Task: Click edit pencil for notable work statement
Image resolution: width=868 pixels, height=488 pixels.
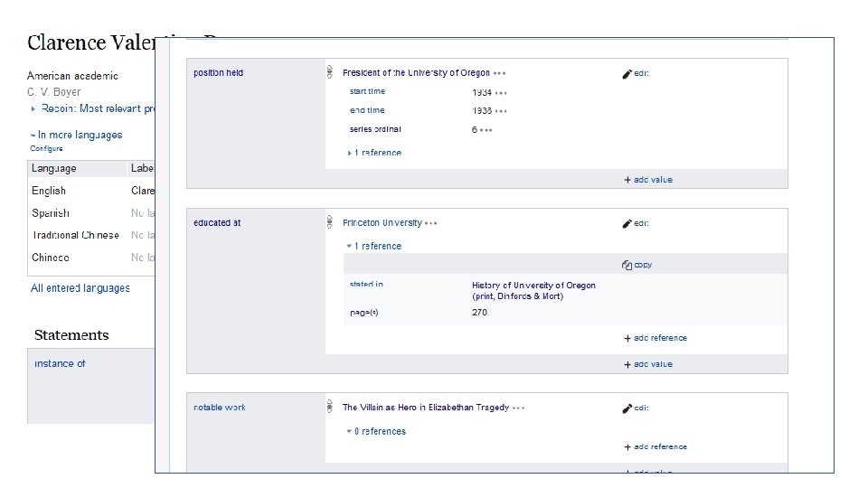Action: pos(627,408)
